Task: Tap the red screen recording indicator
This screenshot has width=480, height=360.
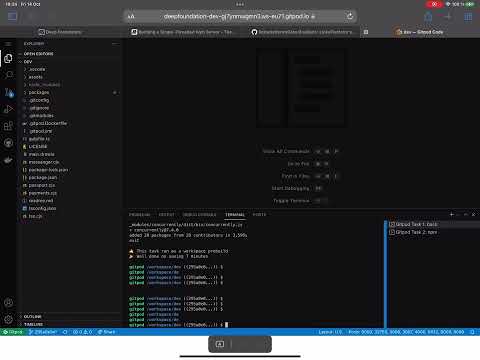Action: (x=434, y=4)
